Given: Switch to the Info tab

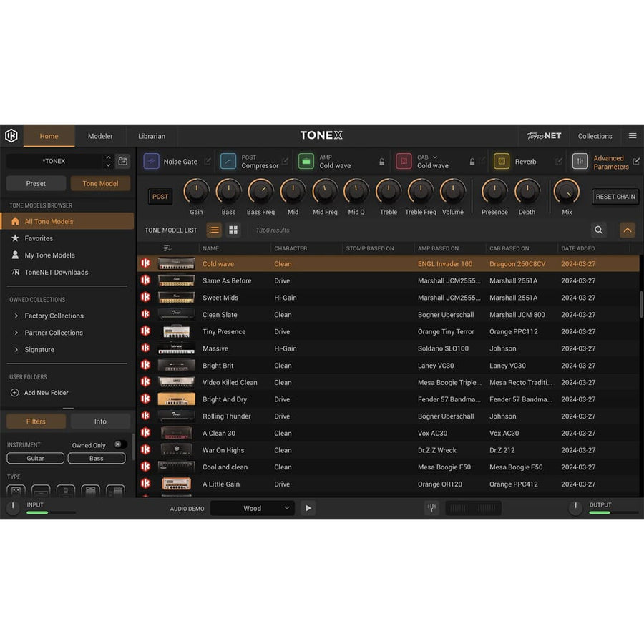Looking at the screenshot, I should click(x=100, y=421).
